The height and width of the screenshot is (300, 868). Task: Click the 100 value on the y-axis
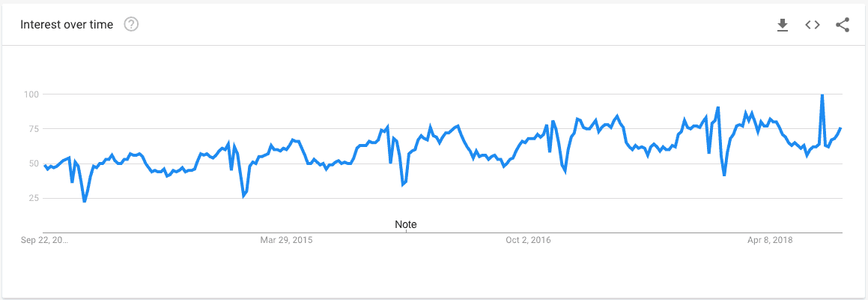(x=30, y=94)
